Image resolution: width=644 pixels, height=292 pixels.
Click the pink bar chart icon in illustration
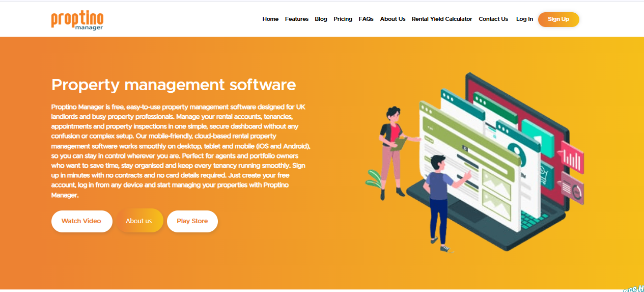pos(572,158)
